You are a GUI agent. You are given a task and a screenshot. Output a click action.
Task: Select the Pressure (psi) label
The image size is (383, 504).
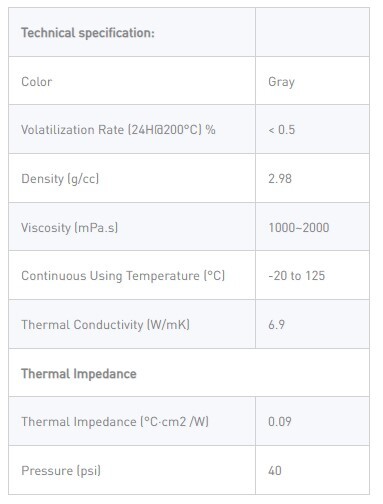(x=61, y=471)
